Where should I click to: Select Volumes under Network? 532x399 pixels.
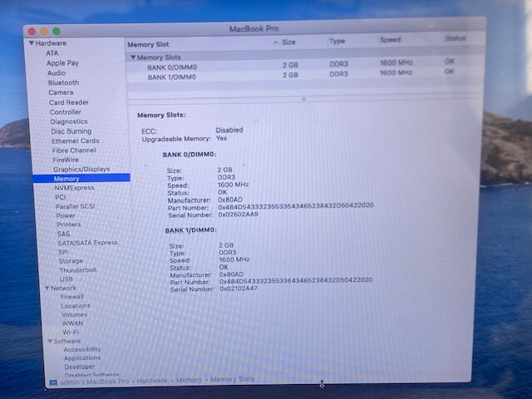[74, 314]
